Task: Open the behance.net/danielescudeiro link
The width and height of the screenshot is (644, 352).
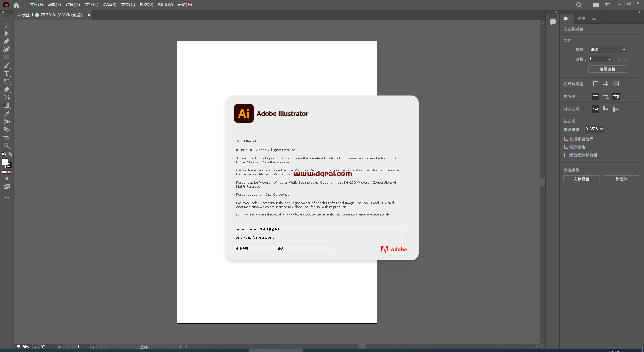Action: click(x=255, y=237)
